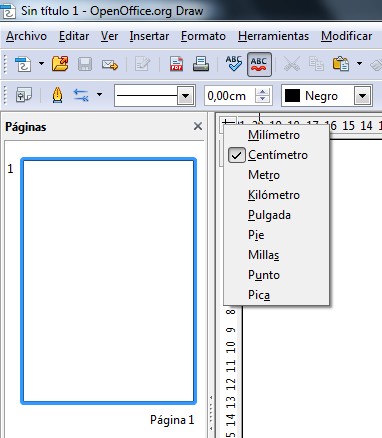Select Millas ruler unit
This screenshot has width=382, height=438.
point(277,255)
